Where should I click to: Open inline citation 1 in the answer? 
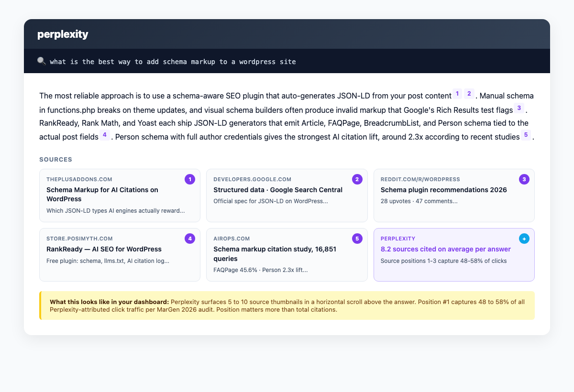pyautogui.click(x=457, y=94)
